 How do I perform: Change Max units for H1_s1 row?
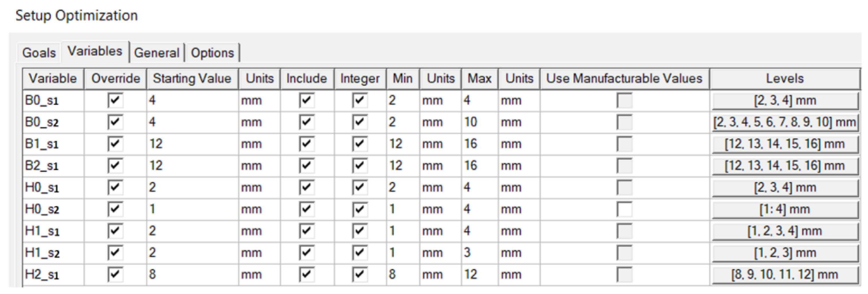tap(519, 231)
